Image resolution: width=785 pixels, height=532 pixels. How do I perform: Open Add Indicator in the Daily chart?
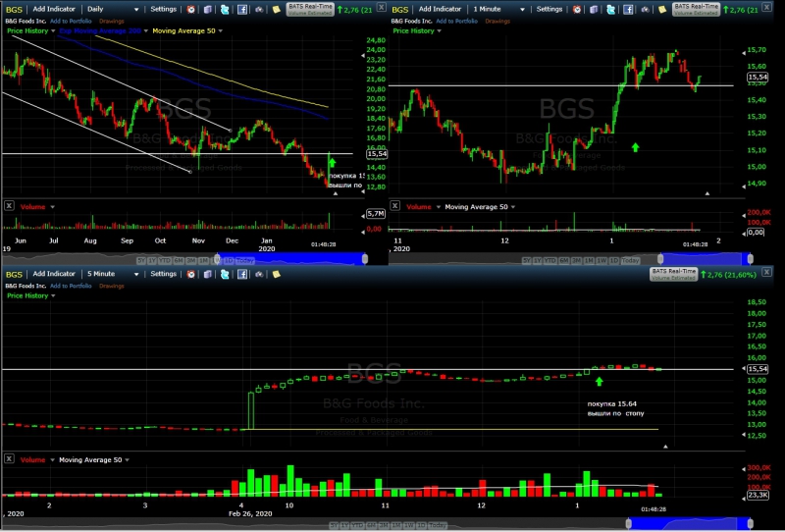pyautogui.click(x=54, y=9)
